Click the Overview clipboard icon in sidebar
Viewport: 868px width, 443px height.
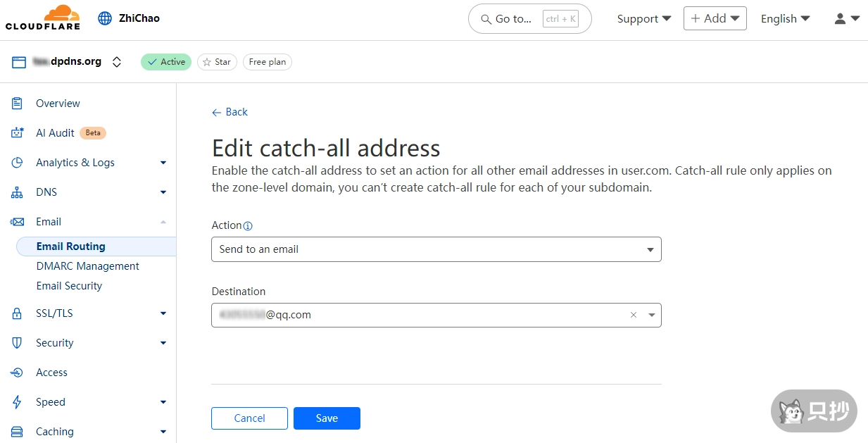tap(18, 104)
